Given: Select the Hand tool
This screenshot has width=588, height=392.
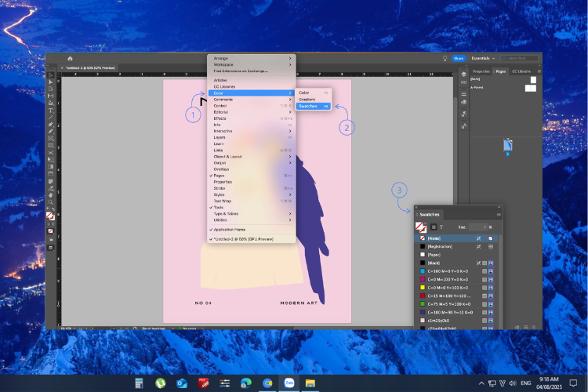Looking at the screenshot, I should (51, 195).
